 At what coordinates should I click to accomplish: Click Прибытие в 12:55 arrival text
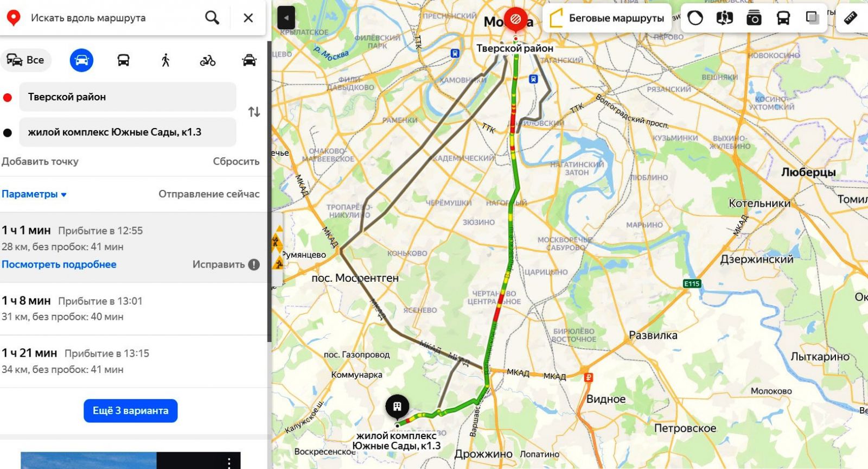coord(100,231)
